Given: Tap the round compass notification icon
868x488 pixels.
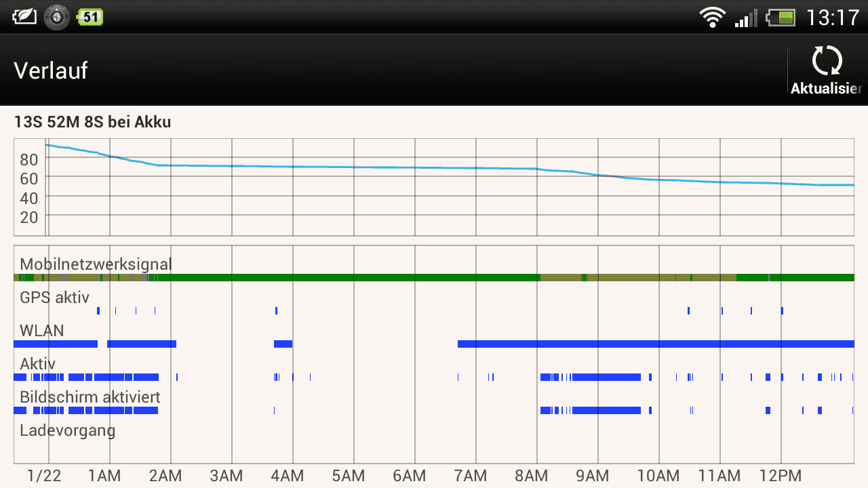Looking at the screenshot, I should pyautogui.click(x=57, y=16).
